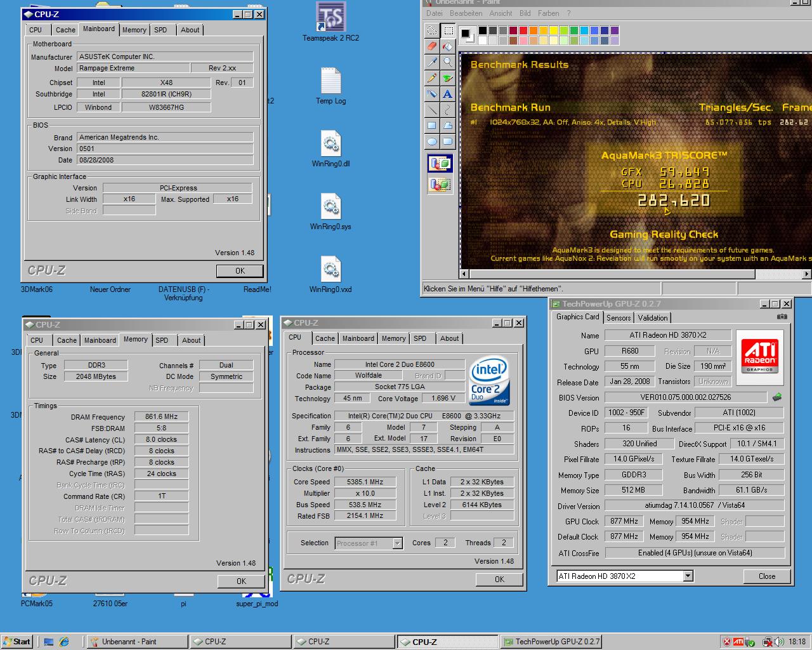
Task: Open the Ansicht menu in Paint
Action: [x=501, y=13]
